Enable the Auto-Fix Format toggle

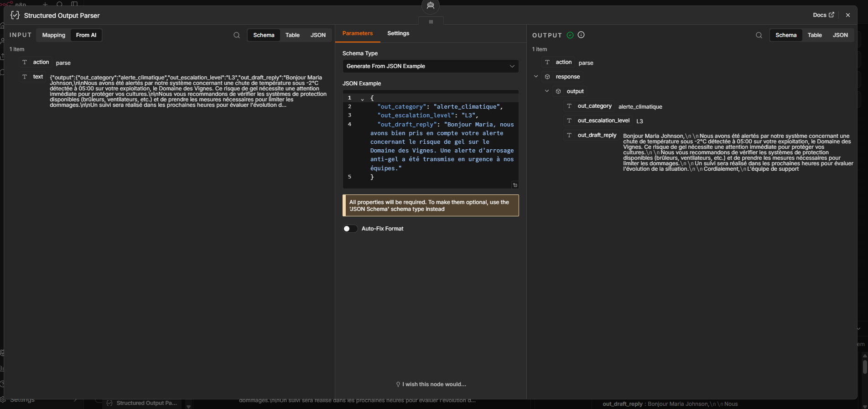pyautogui.click(x=350, y=229)
